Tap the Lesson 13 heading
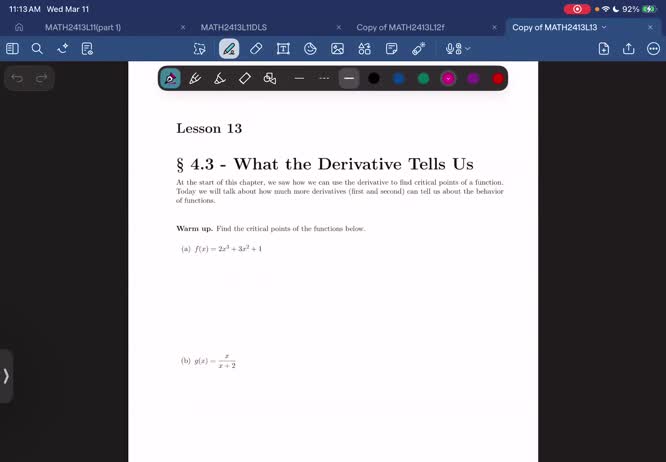Screen dimensions: 666x462 tap(209, 128)
